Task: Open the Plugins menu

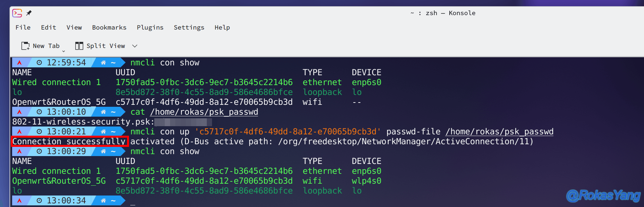Action: 150,28
